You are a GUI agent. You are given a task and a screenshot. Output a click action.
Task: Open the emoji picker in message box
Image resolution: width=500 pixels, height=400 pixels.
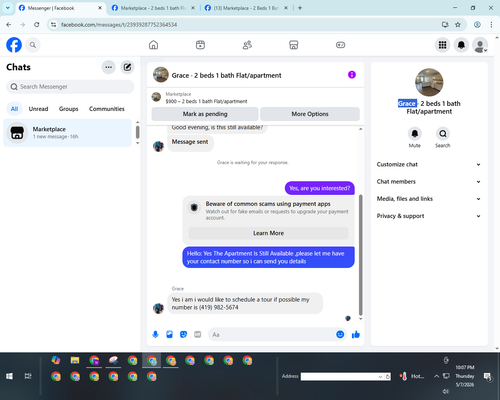(340, 334)
